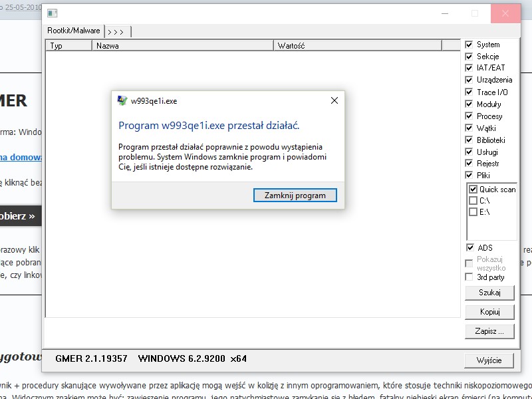This screenshot has height=399, width=532.
Task: Uncheck the Pliki checkbox
Action: pyautogui.click(x=469, y=175)
